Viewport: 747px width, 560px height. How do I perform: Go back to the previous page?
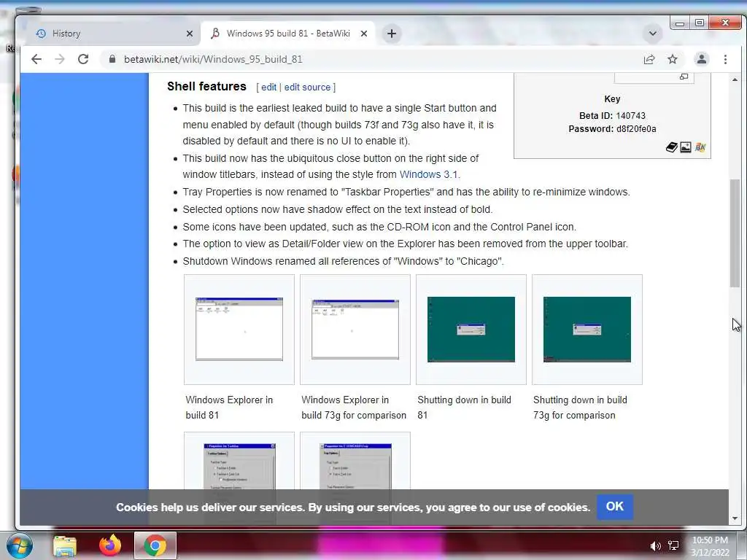(36, 59)
